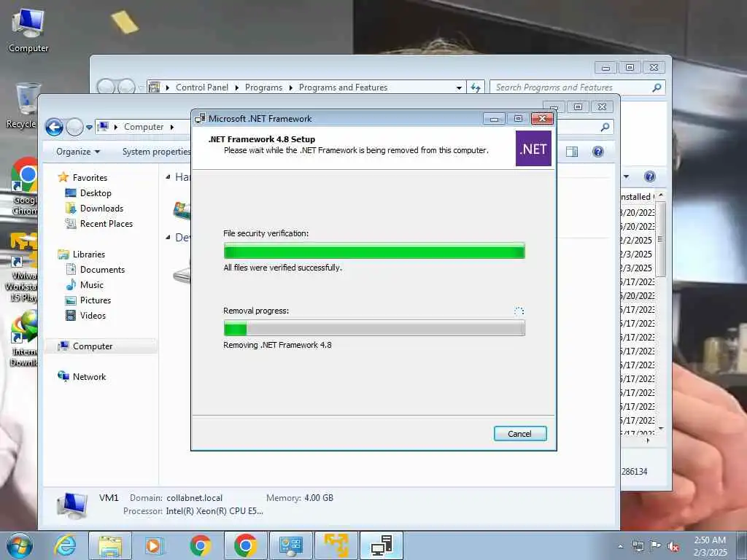Open the Computer desktop icon
This screenshot has height=560, width=747.
click(28, 31)
